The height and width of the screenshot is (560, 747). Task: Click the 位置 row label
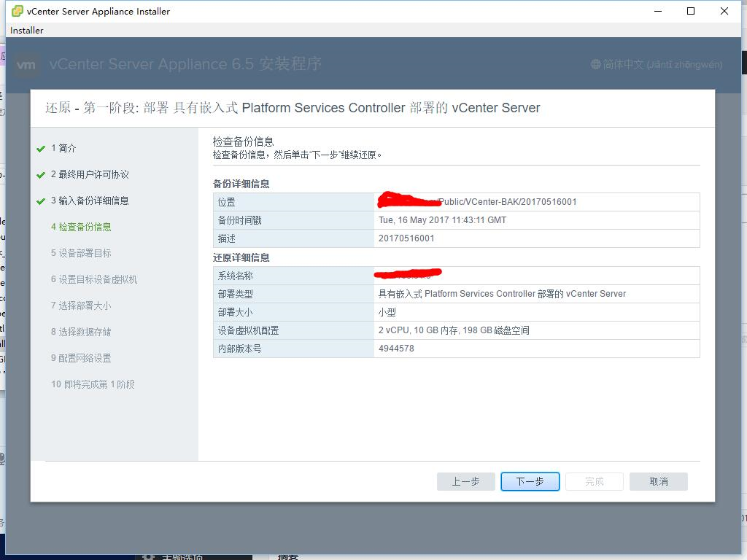[227, 202]
